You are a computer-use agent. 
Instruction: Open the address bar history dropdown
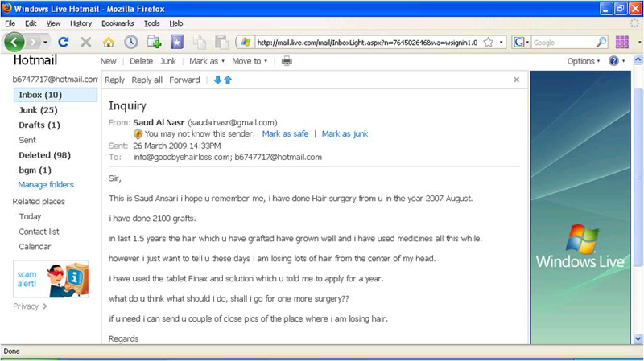(x=501, y=43)
